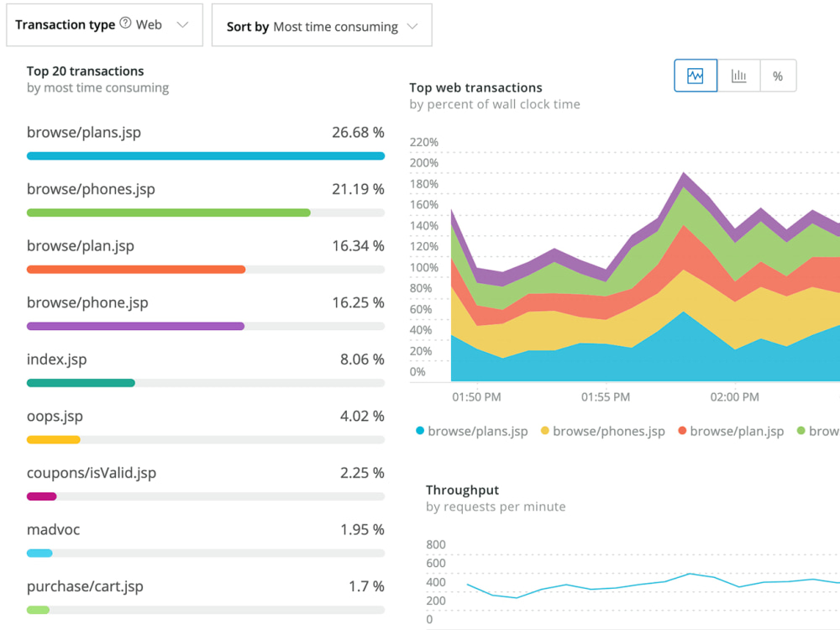Image resolution: width=840 pixels, height=630 pixels.
Task: Click the throughput line in requests chart
Action: [653, 585]
